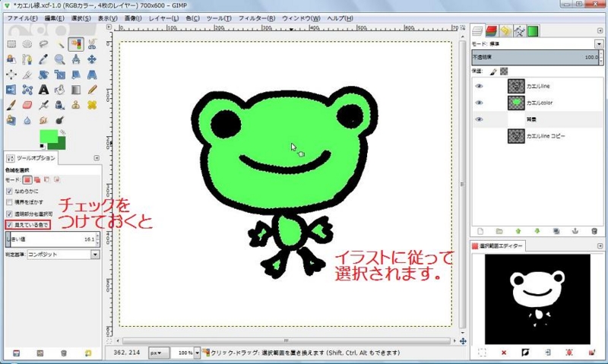The height and width of the screenshot is (364, 608).
Task: Open the px unit dropdown in status bar
Action: (158, 353)
